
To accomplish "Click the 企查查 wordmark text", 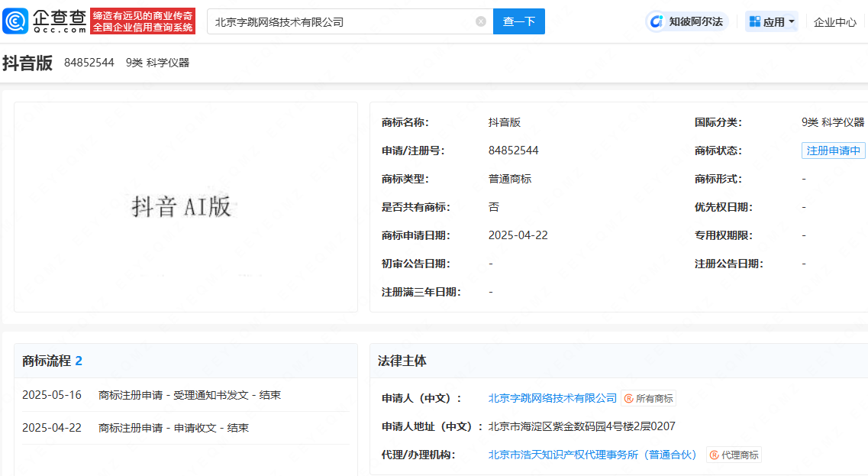I will (x=60, y=21).
